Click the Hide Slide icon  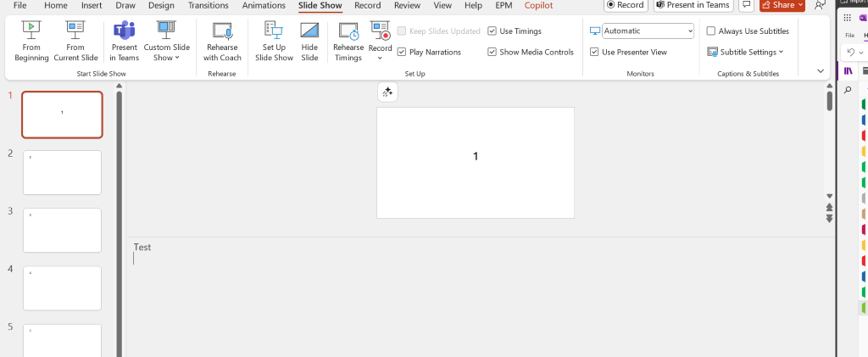[x=309, y=41]
